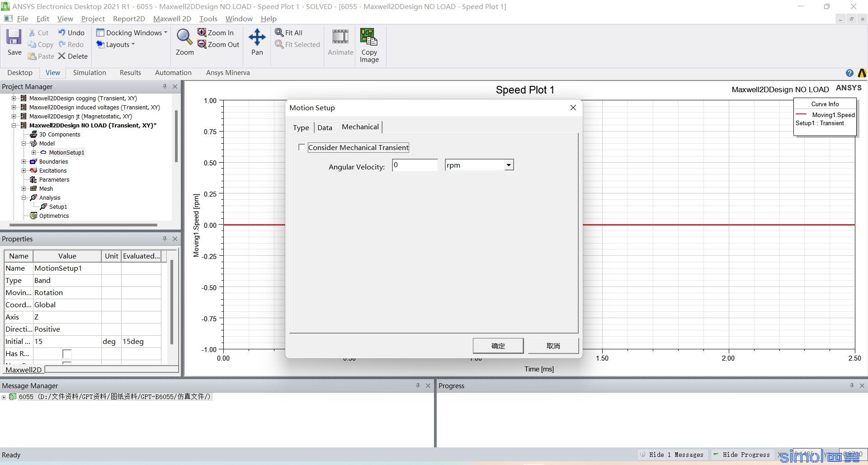Click Hide Progress button

(x=742, y=455)
